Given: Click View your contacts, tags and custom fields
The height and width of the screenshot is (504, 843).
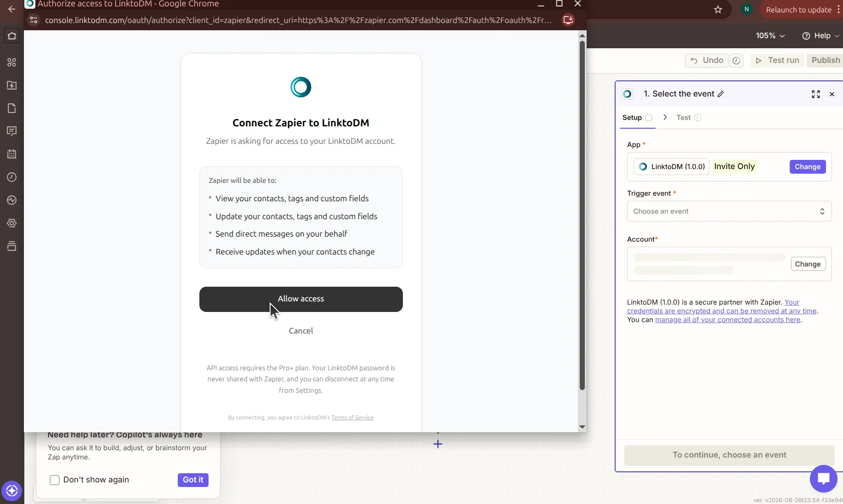Looking at the screenshot, I should 292,199.
